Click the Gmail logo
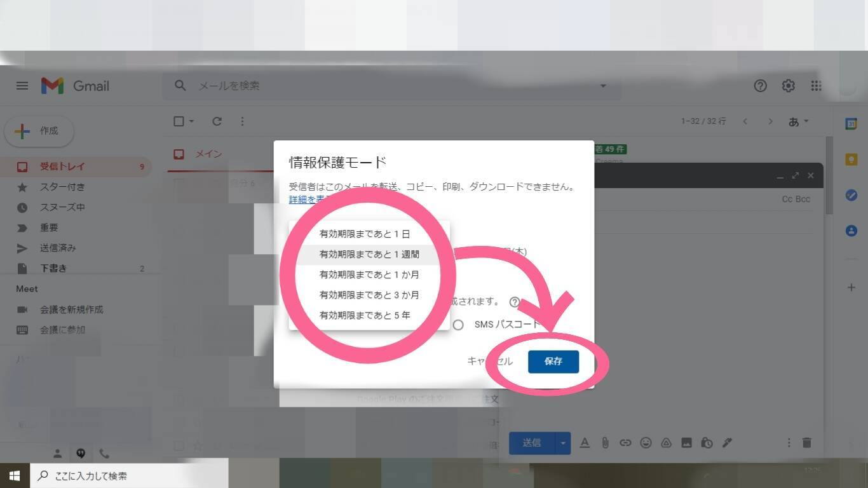The height and width of the screenshot is (488, 868). pos(75,86)
